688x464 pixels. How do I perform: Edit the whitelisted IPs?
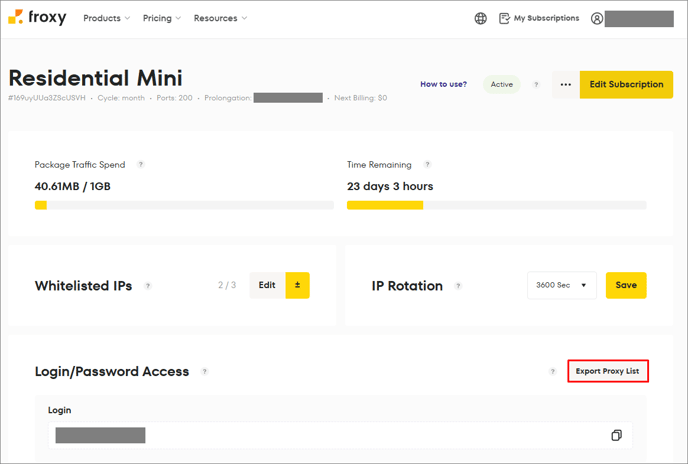(x=267, y=285)
